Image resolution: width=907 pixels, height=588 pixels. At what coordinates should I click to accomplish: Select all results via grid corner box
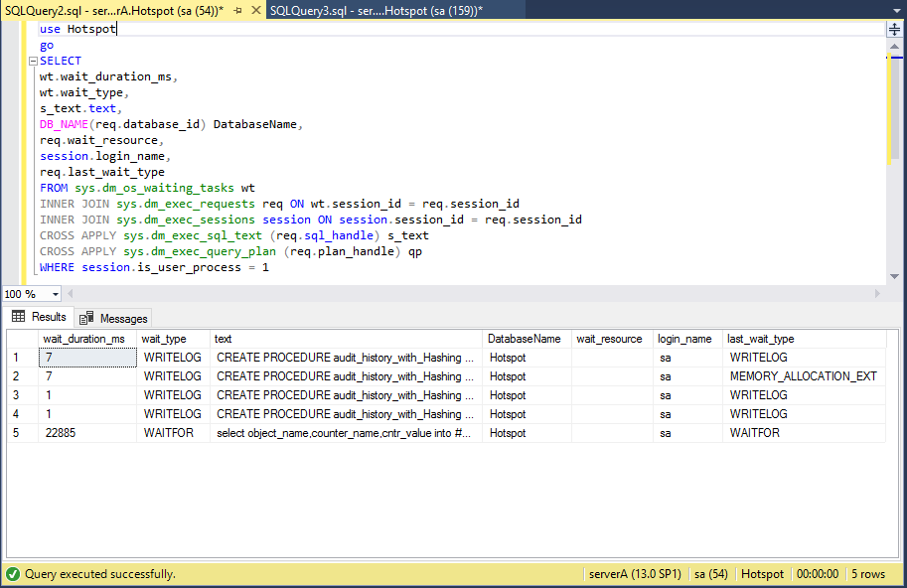tap(21, 339)
